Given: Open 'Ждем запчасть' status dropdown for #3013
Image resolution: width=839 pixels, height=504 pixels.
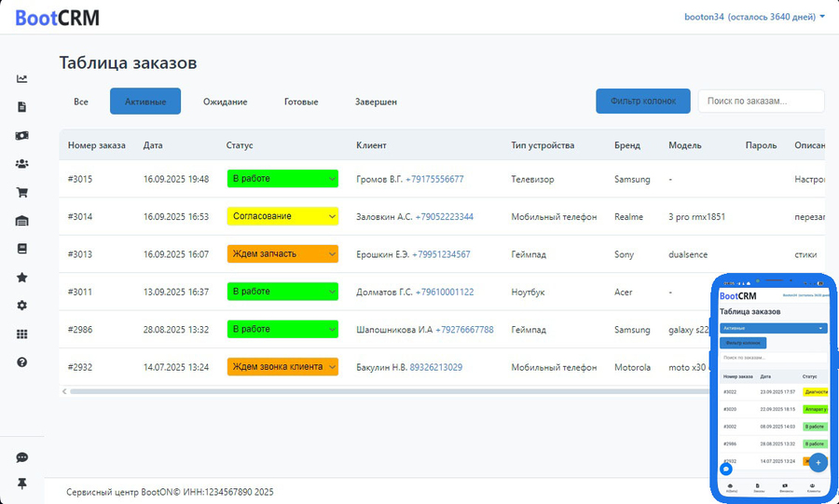Looking at the screenshot, I should coord(282,253).
